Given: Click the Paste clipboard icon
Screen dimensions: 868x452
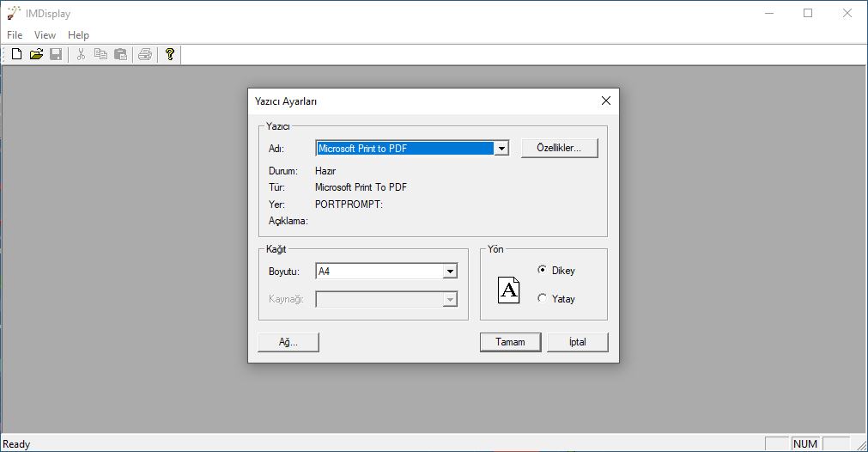Looking at the screenshot, I should [x=120, y=54].
